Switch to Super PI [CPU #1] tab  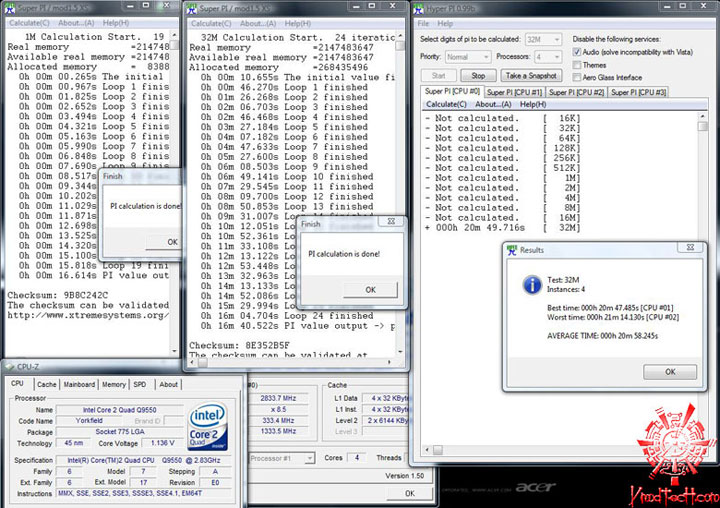tap(514, 92)
